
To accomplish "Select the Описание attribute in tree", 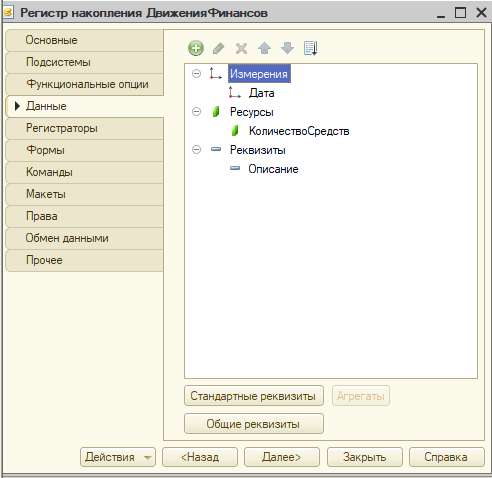I will [273, 169].
